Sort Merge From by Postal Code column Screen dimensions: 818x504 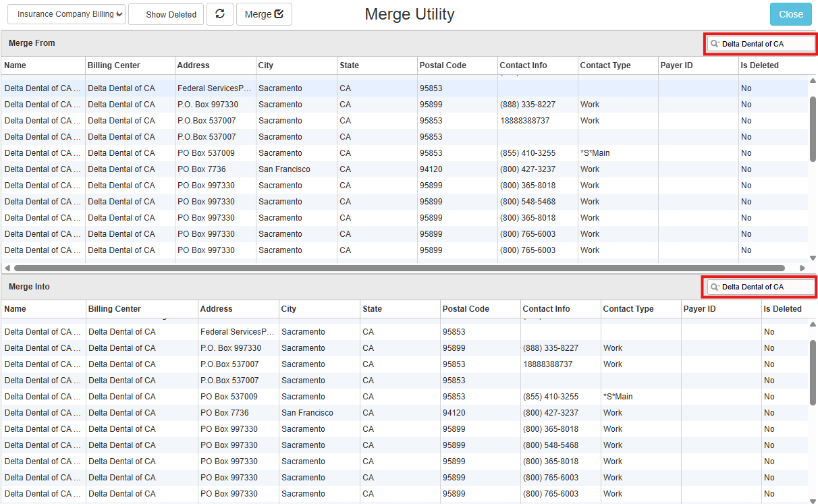coord(457,65)
